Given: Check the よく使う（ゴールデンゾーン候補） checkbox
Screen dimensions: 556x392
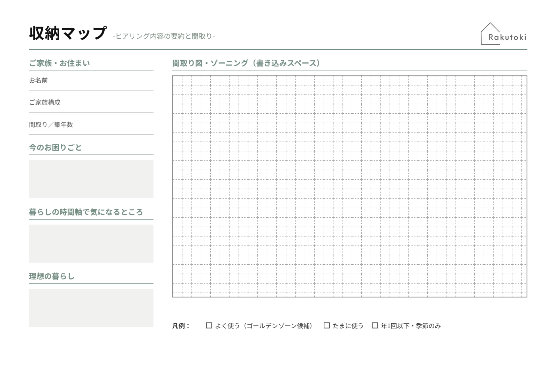Looking at the screenshot, I should 209,325.
